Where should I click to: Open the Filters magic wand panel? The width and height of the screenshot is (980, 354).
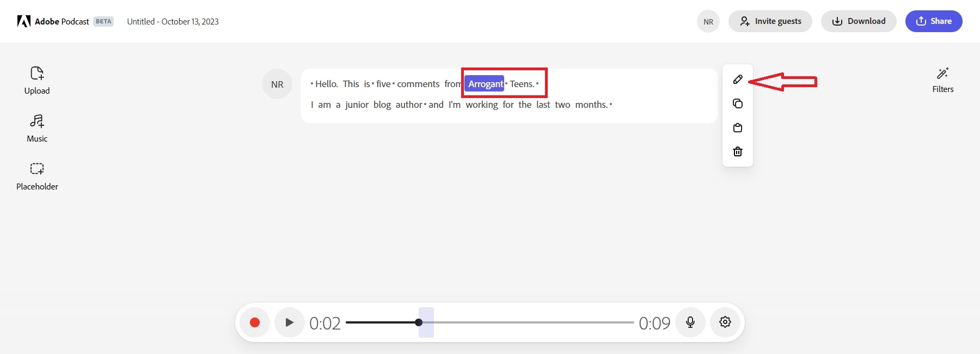pos(943,80)
